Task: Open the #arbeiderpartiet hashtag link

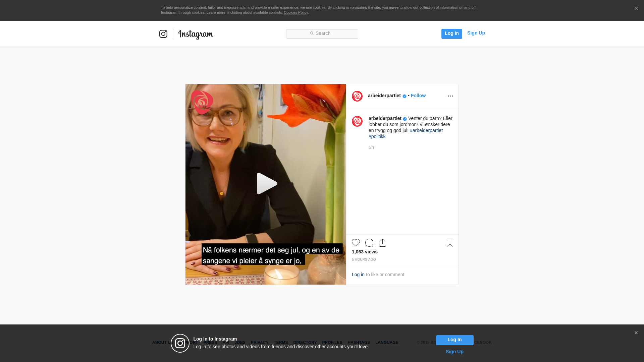Action: click(426, 130)
